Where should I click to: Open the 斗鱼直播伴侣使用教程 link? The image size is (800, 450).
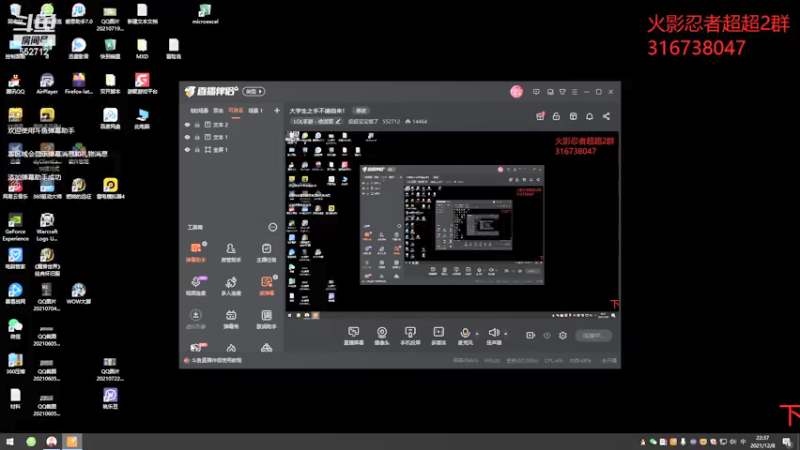pos(216,360)
